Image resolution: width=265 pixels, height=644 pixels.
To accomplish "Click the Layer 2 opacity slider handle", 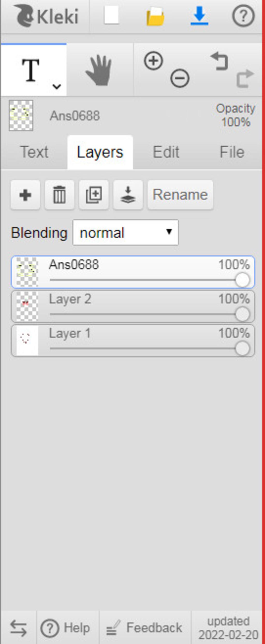I will [242, 314].
